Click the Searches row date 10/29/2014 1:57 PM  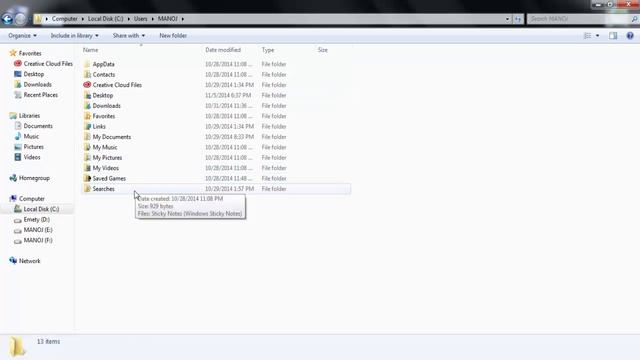(229, 189)
